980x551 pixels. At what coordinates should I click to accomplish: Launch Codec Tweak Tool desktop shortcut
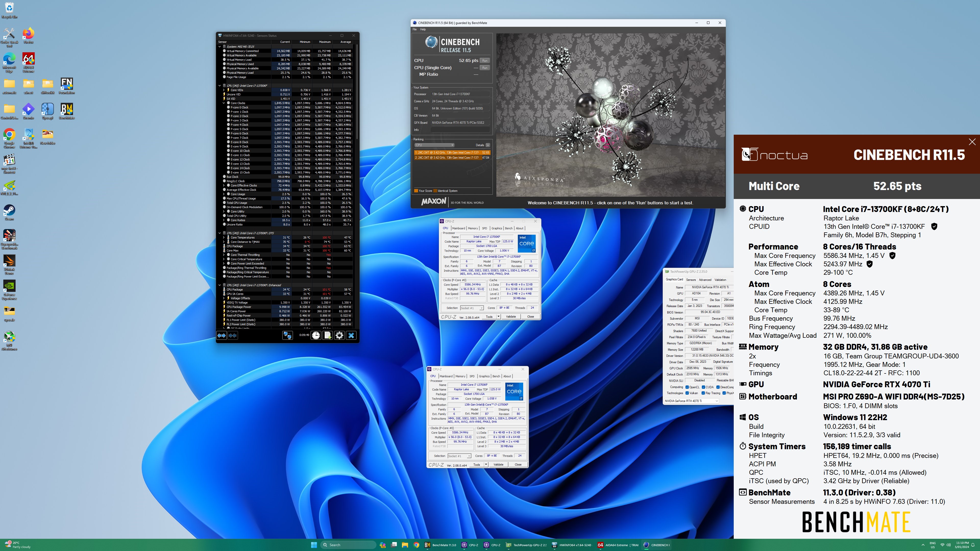tap(9, 37)
